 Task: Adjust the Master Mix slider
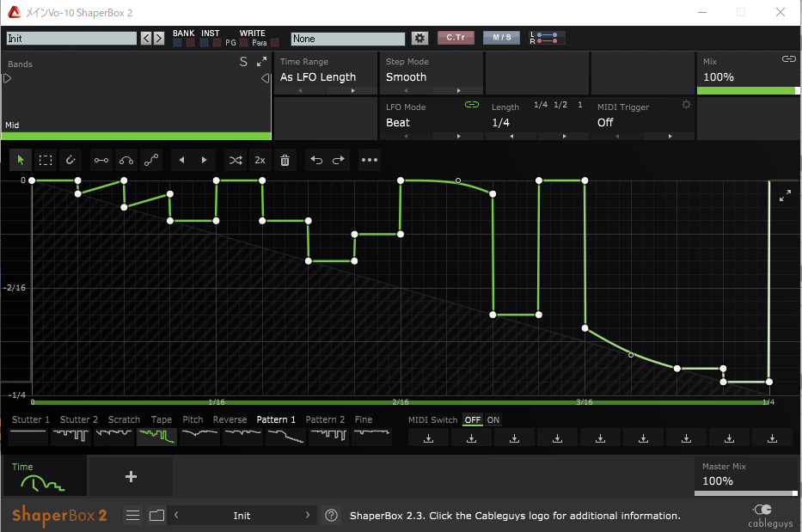coord(746,493)
